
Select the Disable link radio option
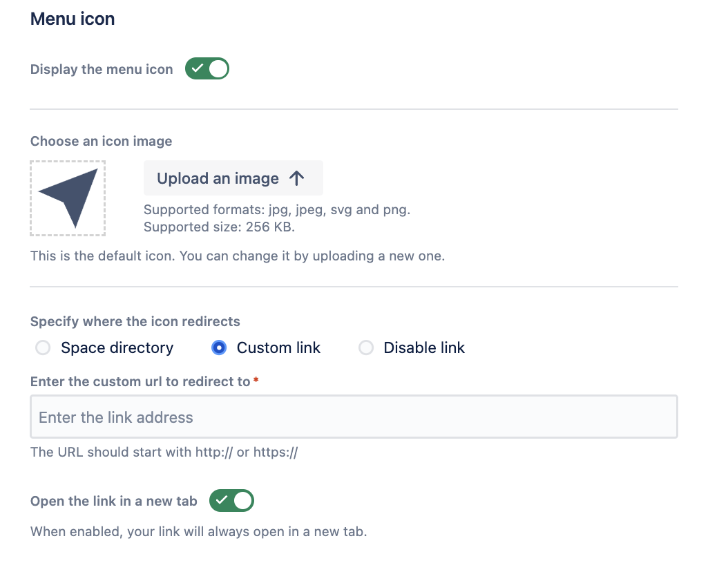tap(366, 347)
